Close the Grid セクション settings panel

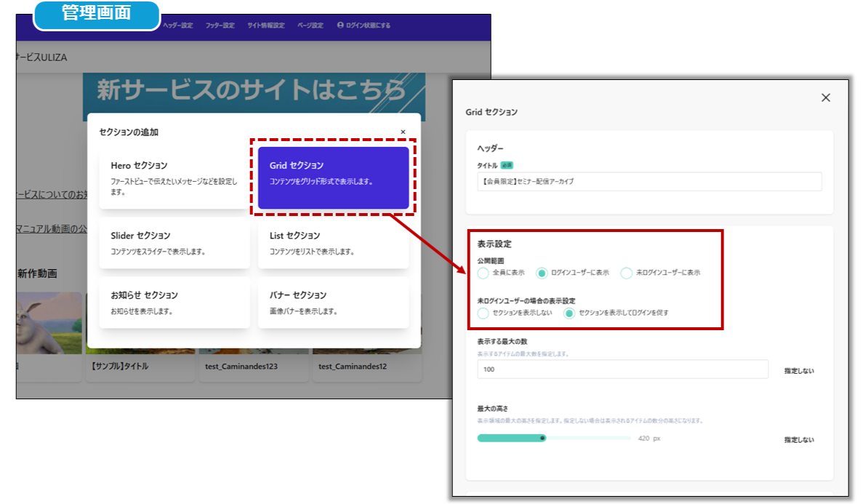[825, 97]
